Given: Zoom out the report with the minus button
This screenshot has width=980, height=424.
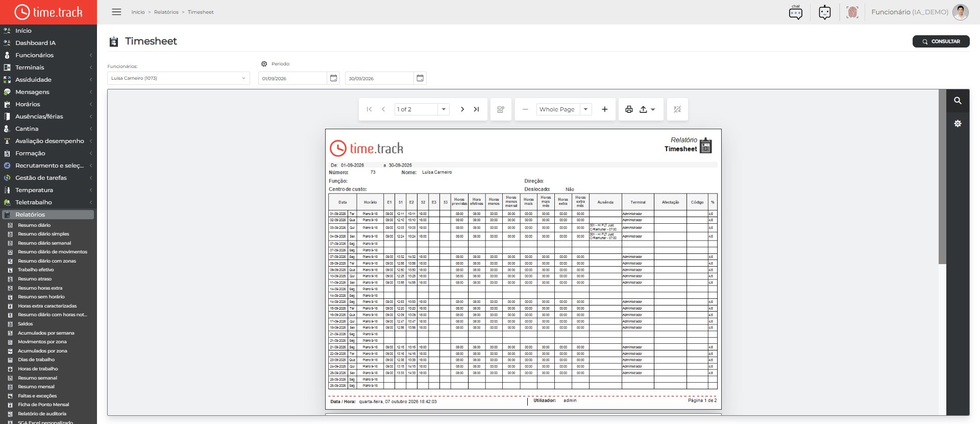Looking at the screenshot, I should pyautogui.click(x=525, y=109).
